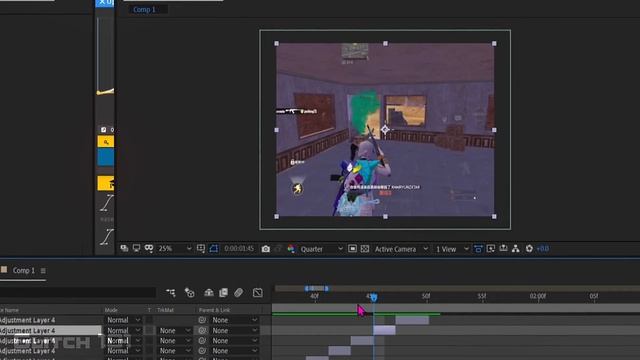This screenshot has height=360, width=640.
Task: Toggle the Draft 3D icon
Action: [x=189, y=292]
